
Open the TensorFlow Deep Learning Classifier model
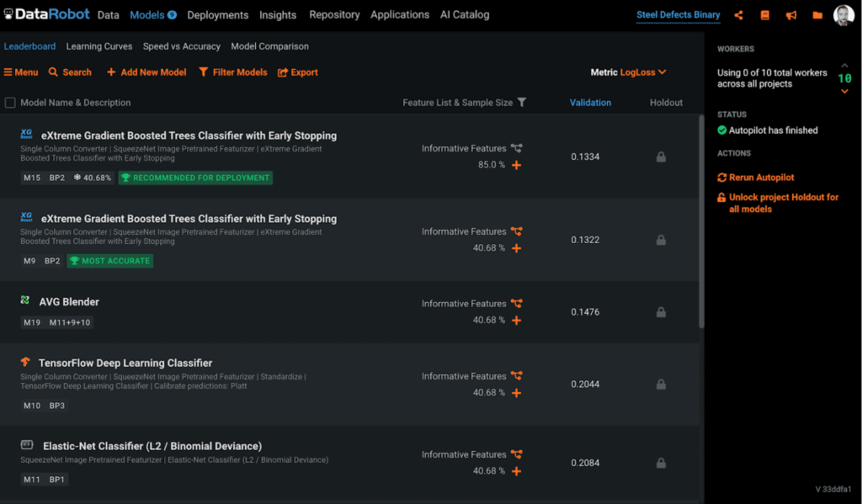(125, 363)
